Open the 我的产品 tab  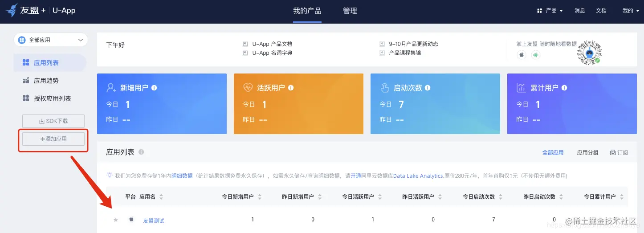pos(307,11)
